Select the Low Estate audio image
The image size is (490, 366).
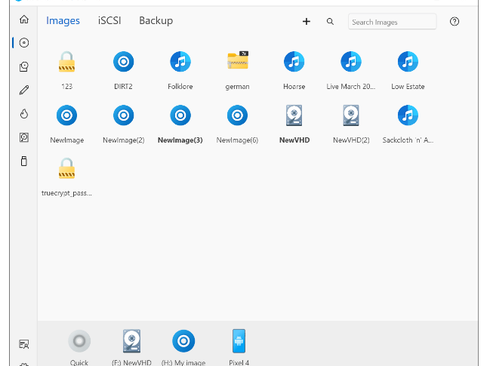coord(408,70)
